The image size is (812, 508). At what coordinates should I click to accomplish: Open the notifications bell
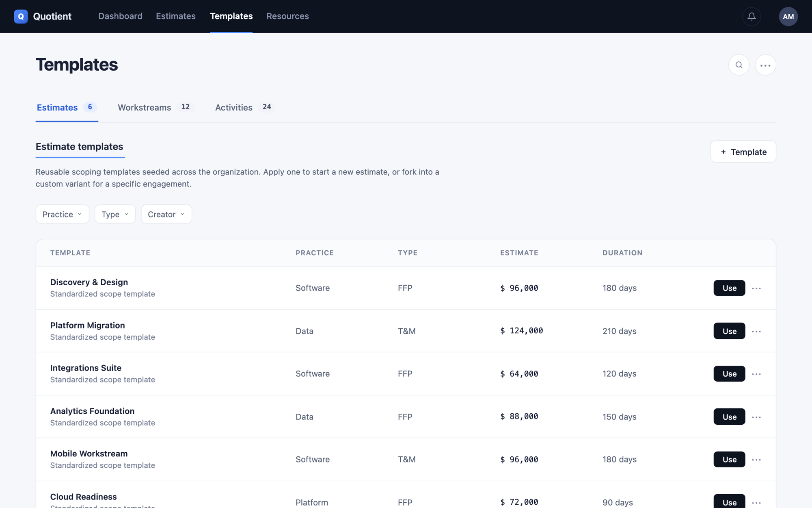[752, 16]
